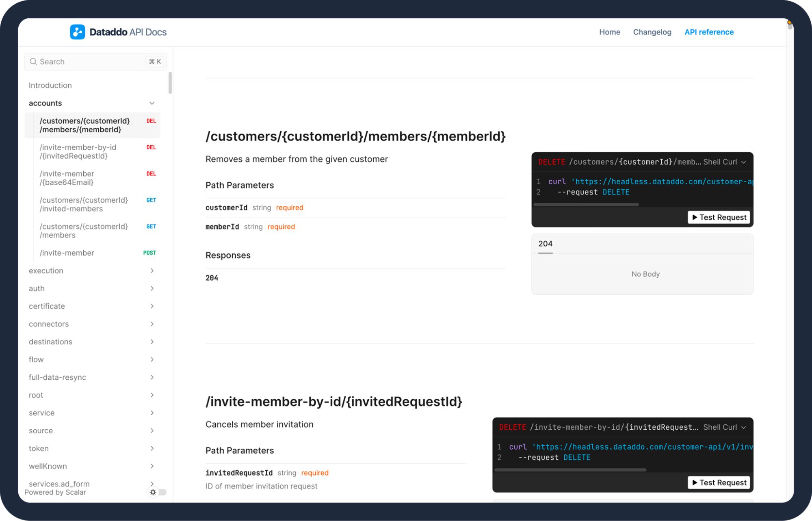Click horizontal scrollbar of invite-member-by-id curl snippet
Viewport: 812px width, 521px height.
click(x=570, y=470)
